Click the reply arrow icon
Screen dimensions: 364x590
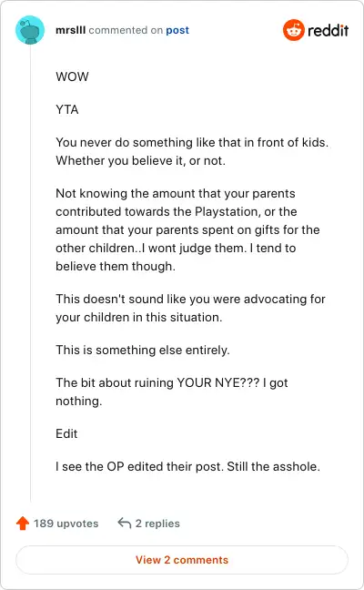[x=125, y=523]
